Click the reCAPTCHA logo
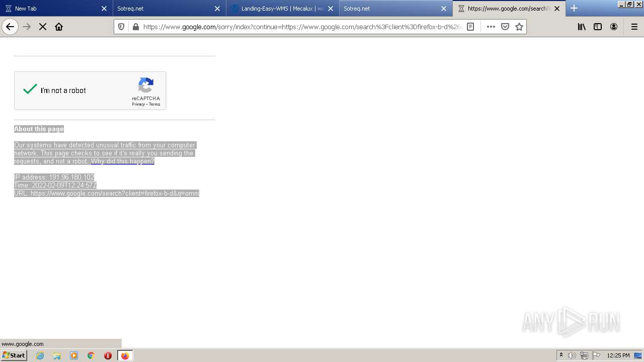The width and height of the screenshot is (644, 362). [x=146, y=85]
